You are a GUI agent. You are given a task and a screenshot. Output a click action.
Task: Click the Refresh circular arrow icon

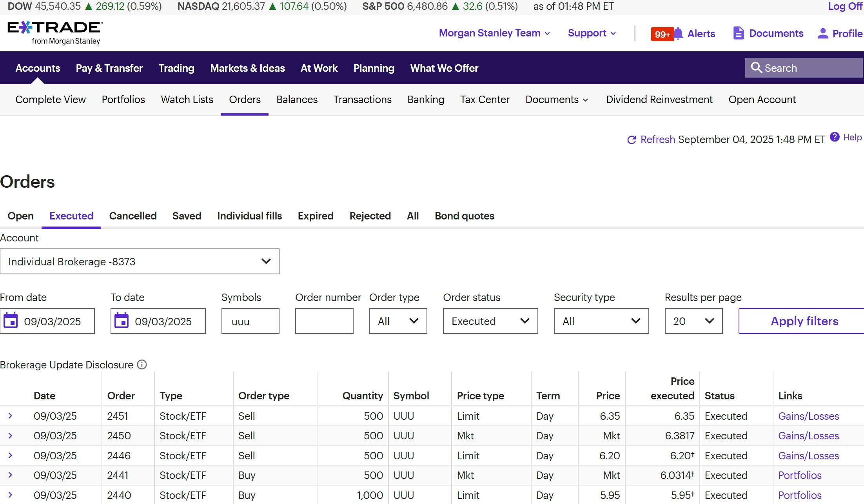(x=631, y=140)
